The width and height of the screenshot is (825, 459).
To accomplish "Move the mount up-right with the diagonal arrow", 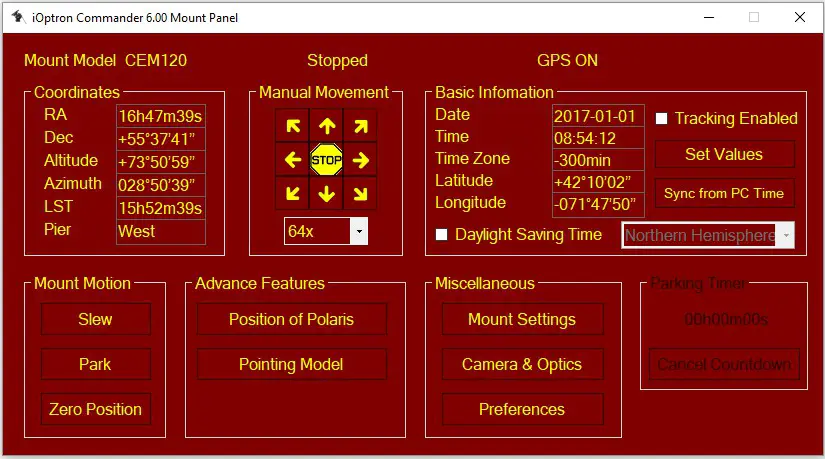I will [360, 126].
